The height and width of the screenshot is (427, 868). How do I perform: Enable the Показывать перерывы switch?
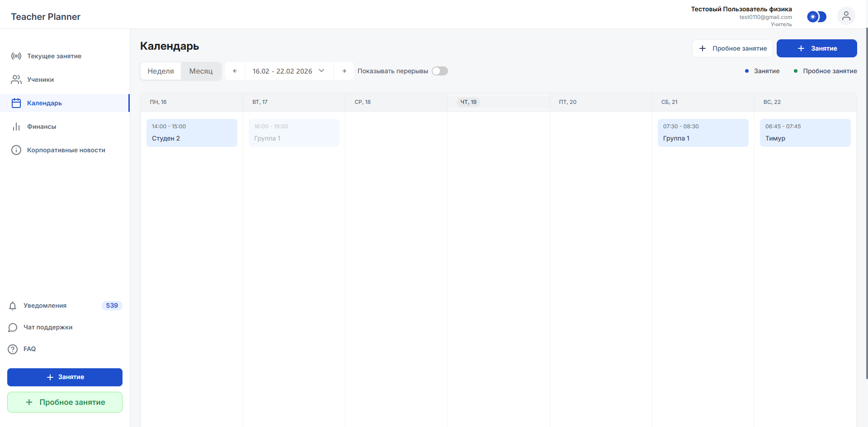point(439,71)
